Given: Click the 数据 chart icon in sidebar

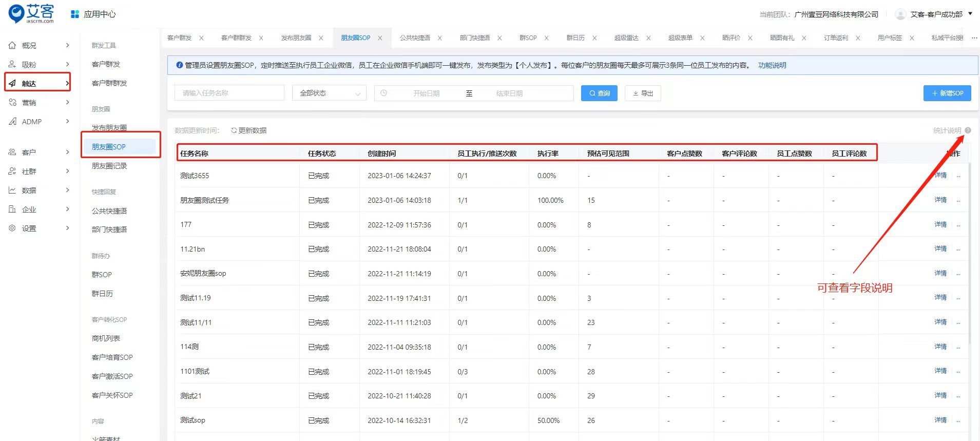Looking at the screenshot, I should pos(12,190).
